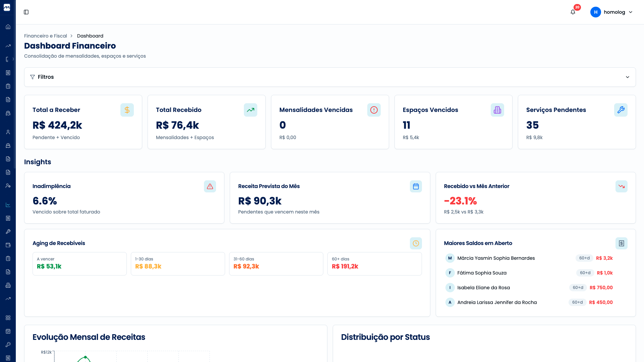This screenshot has height=362, width=644.
Task: Click the calendar icon on Receita Prevista
Action: [x=416, y=186]
